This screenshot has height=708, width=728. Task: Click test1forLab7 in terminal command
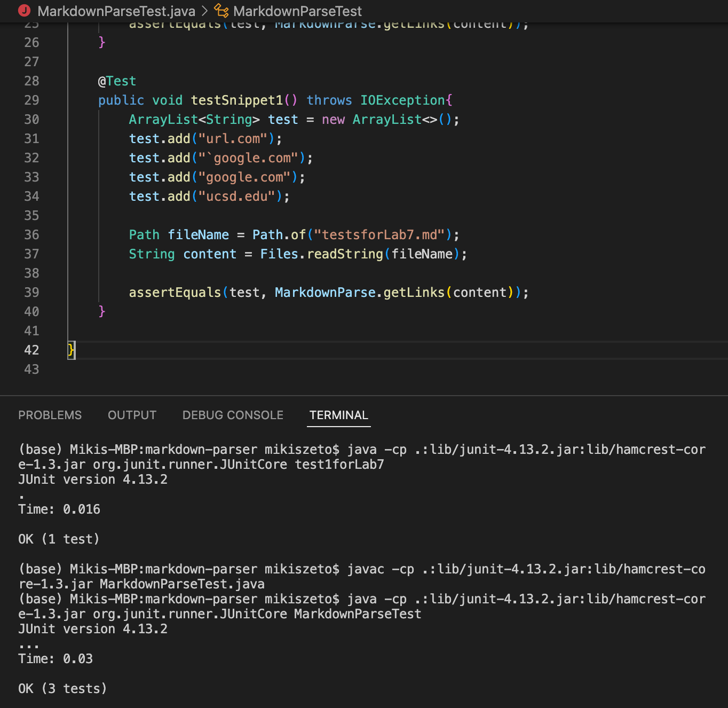pos(339,464)
